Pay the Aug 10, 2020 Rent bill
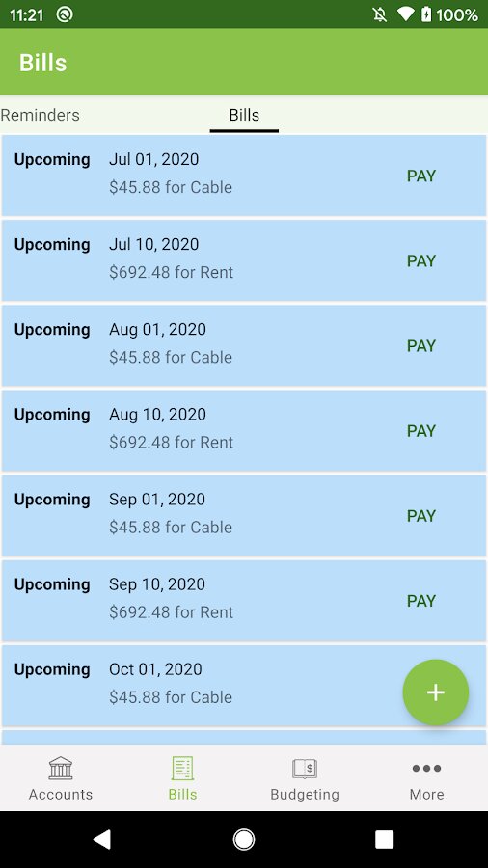The width and height of the screenshot is (488, 868). coord(421,431)
